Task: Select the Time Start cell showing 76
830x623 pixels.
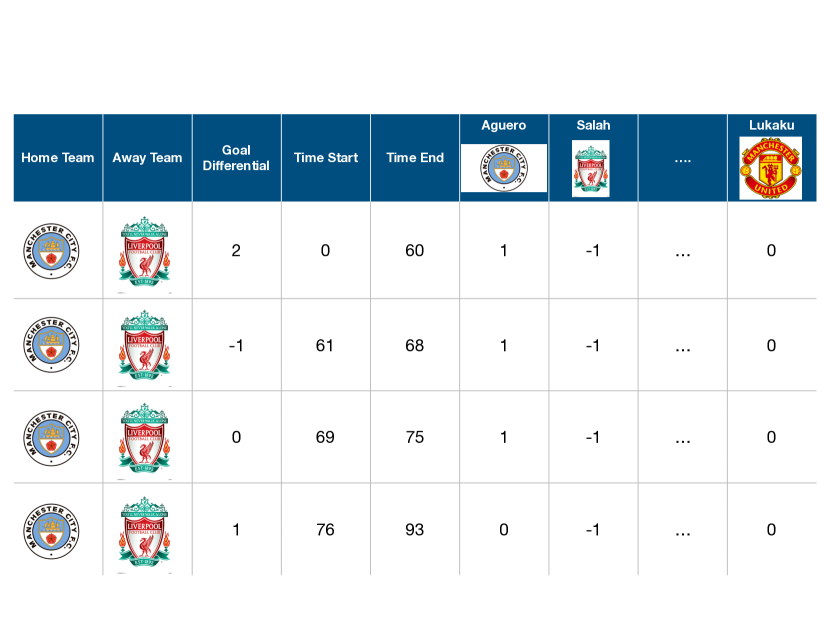Action: pyautogui.click(x=326, y=530)
